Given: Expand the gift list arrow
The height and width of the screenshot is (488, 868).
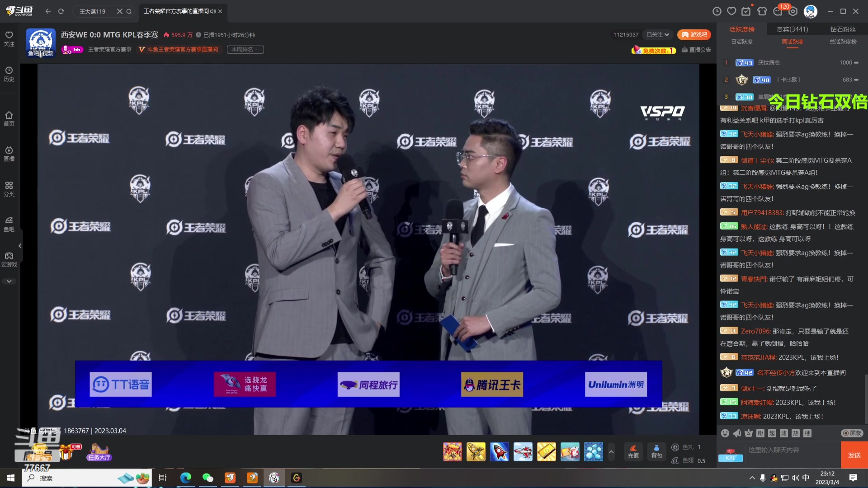Looking at the screenshot, I should coord(611,452).
